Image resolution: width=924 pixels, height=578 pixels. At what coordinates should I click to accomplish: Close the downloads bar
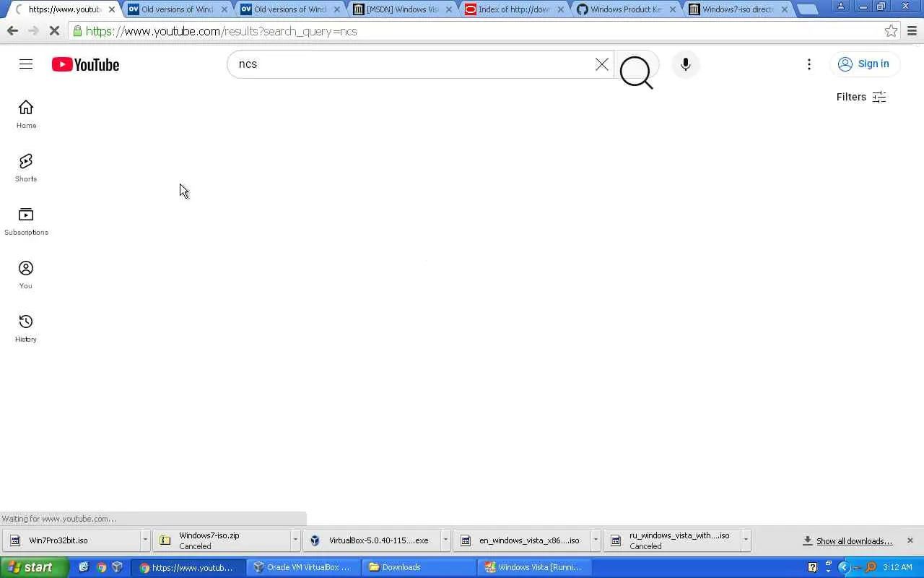[x=910, y=540]
